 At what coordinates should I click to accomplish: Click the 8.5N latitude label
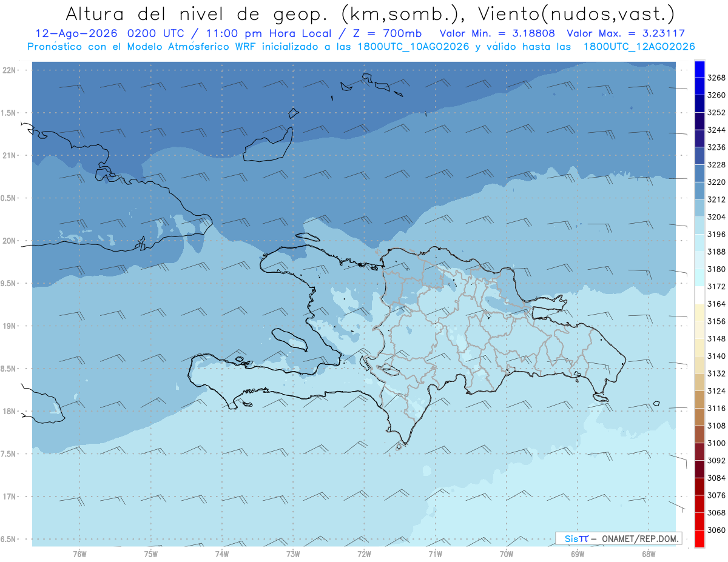click(9, 369)
